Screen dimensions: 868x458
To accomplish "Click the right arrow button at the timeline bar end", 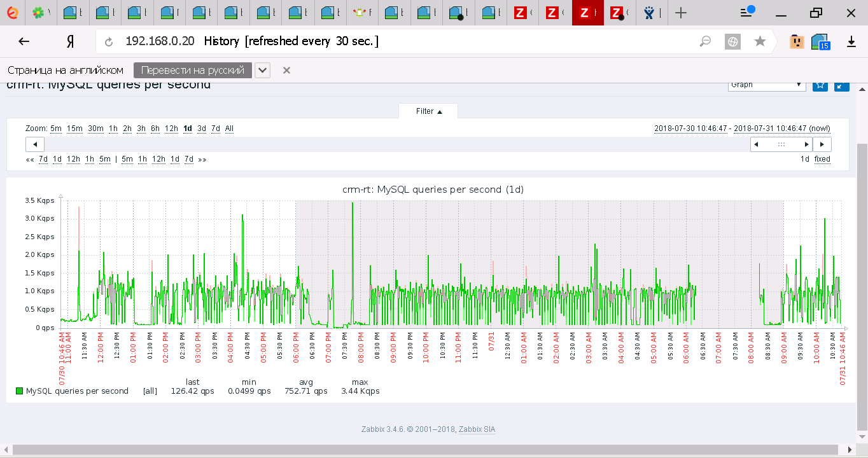I will (822, 144).
